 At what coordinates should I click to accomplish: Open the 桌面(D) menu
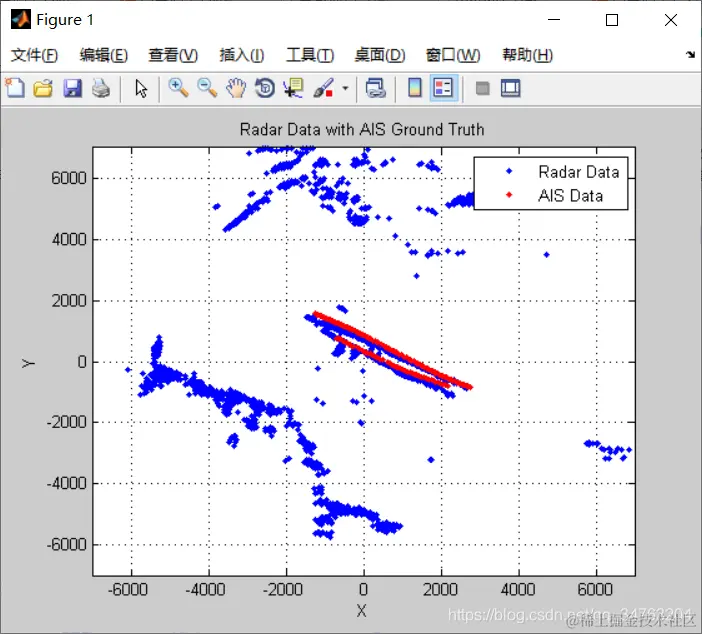point(380,55)
